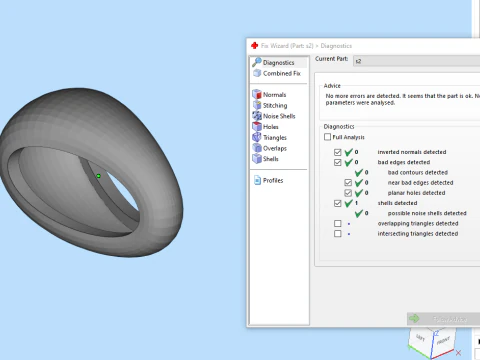Click the orientation view cube
Screen dimensions: 480x360
point(432,343)
